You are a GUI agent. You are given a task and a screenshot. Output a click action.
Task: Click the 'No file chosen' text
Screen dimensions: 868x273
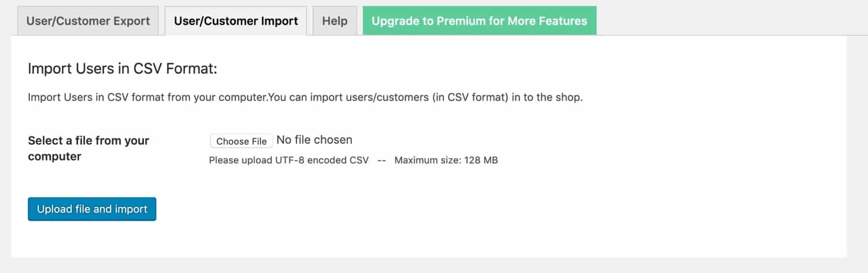point(314,140)
